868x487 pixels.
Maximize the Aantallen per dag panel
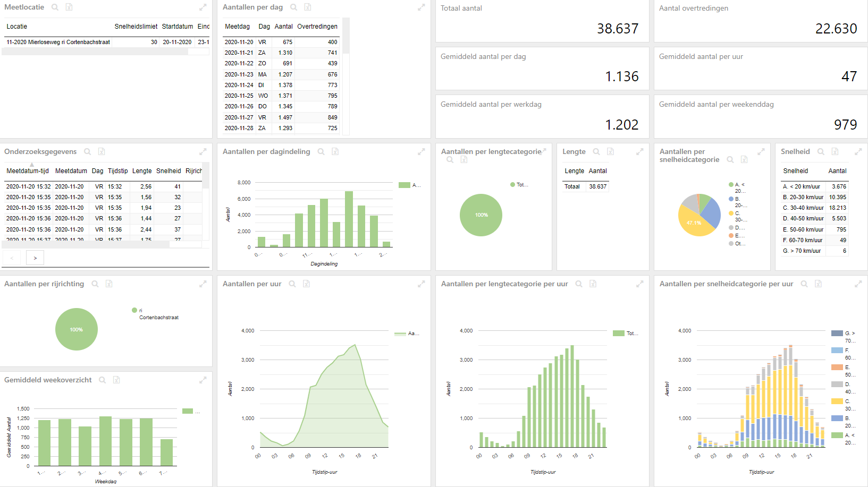pyautogui.click(x=421, y=7)
